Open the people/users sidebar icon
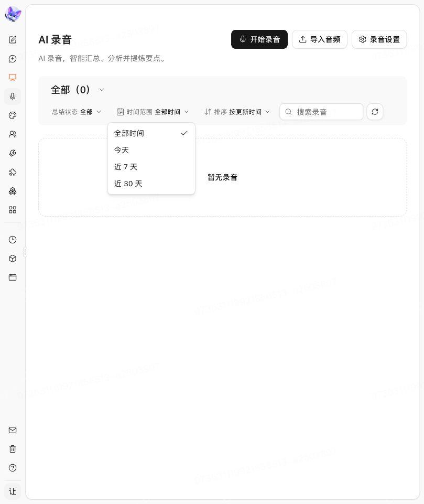The image size is (424, 504). pos(13,134)
